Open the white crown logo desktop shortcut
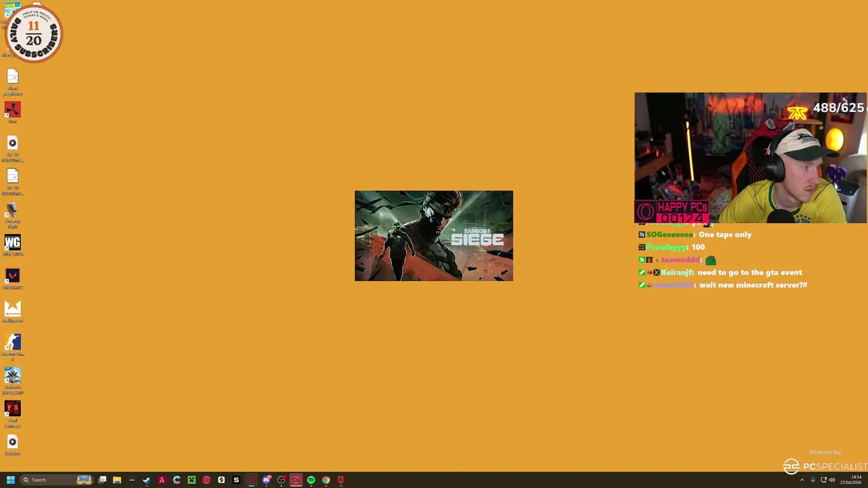 (x=12, y=312)
